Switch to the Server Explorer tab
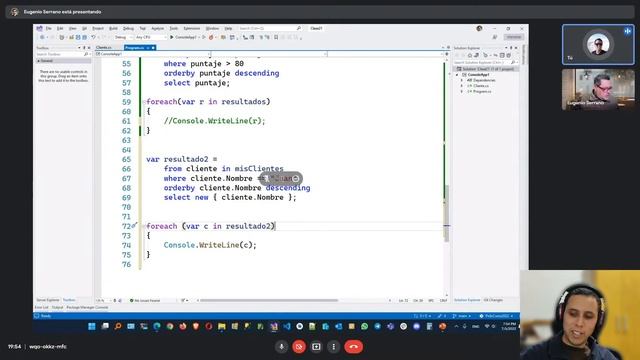Image resolution: width=640 pixels, height=360 pixels. click(48, 300)
